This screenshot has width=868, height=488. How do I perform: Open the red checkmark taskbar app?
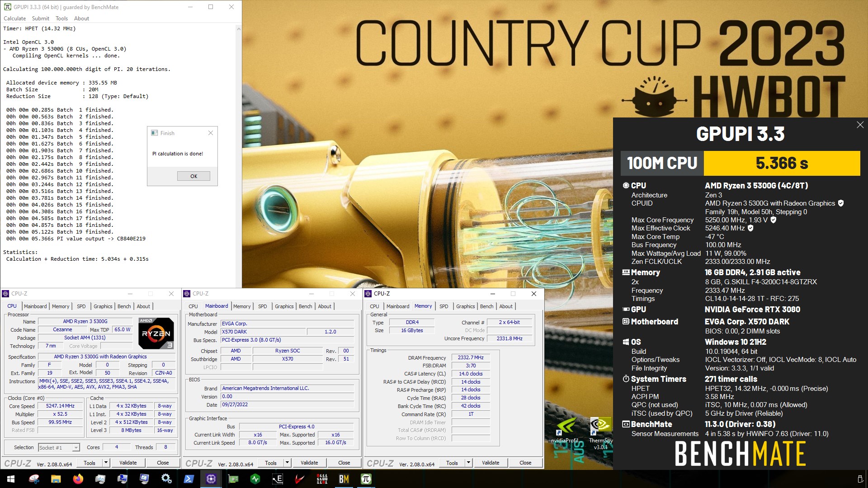[300, 479]
